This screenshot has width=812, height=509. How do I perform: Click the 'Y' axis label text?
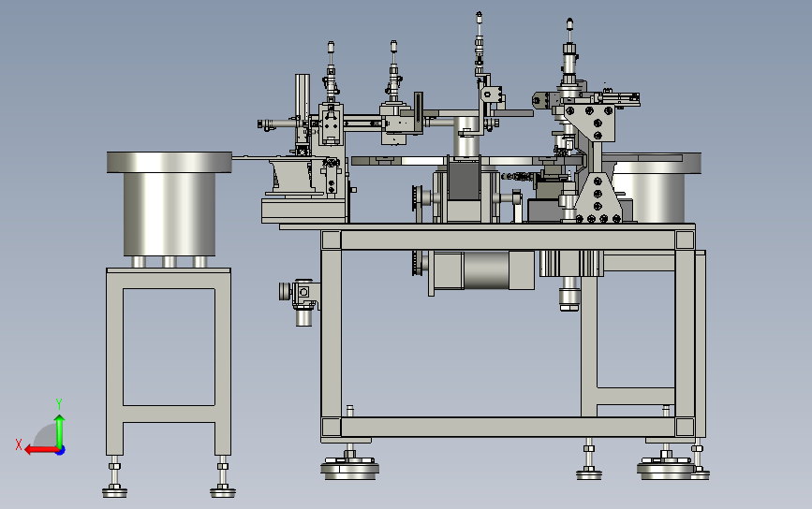click(59, 403)
